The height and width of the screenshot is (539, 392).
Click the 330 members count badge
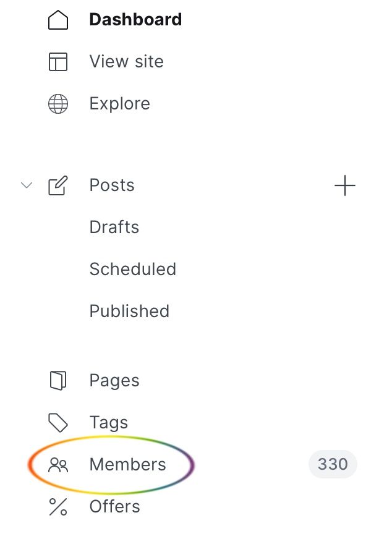333,464
